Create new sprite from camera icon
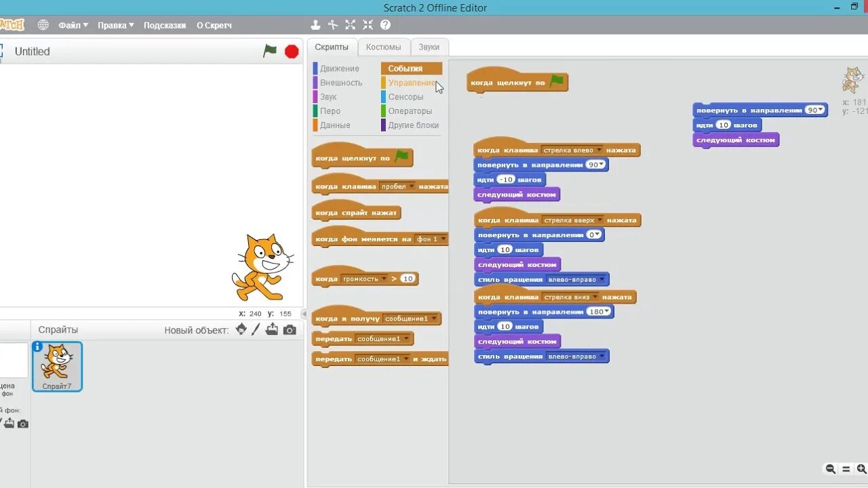The height and width of the screenshot is (488, 868). (x=290, y=330)
